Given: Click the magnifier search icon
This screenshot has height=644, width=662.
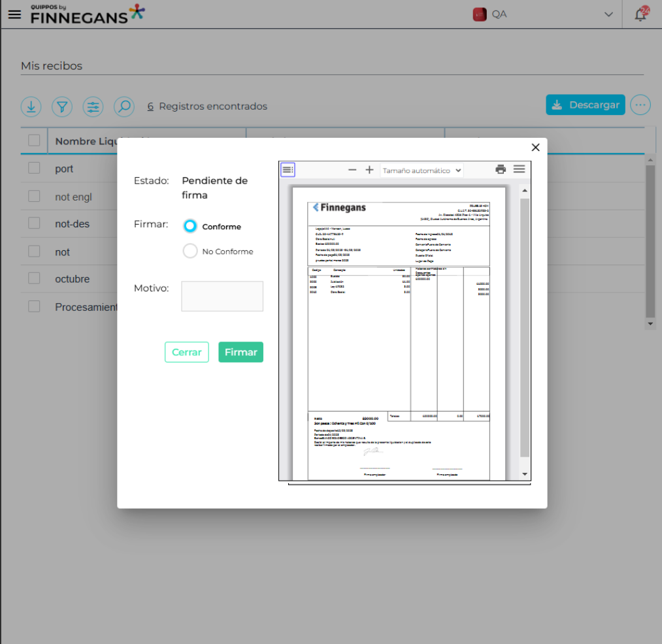Looking at the screenshot, I should 124,106.
